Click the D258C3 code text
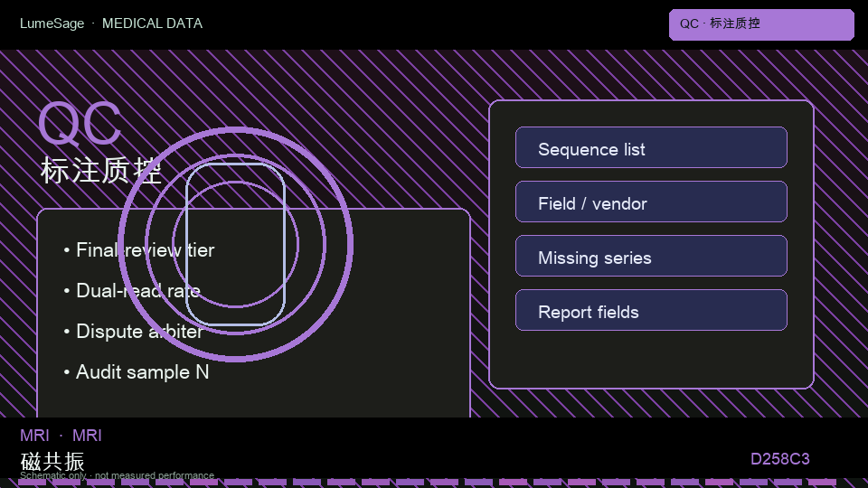 pyautogui.click(x=780, y=459)
